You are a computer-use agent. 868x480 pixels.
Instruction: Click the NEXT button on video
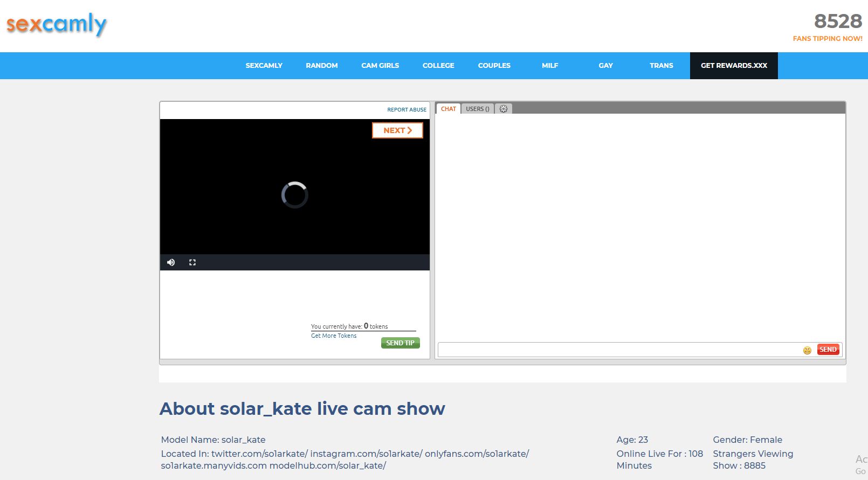click(x=397, y=130)
